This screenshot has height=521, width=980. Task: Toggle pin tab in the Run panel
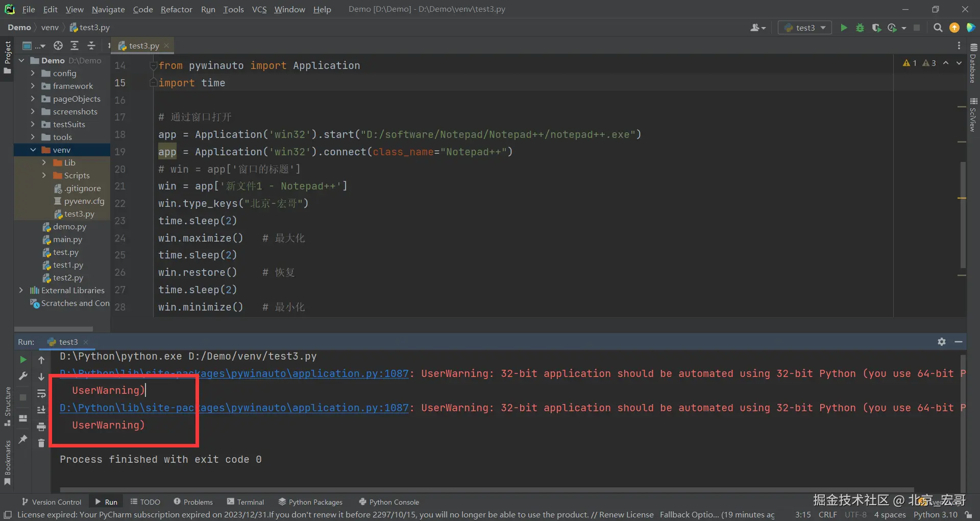click(x=23, y=439)
